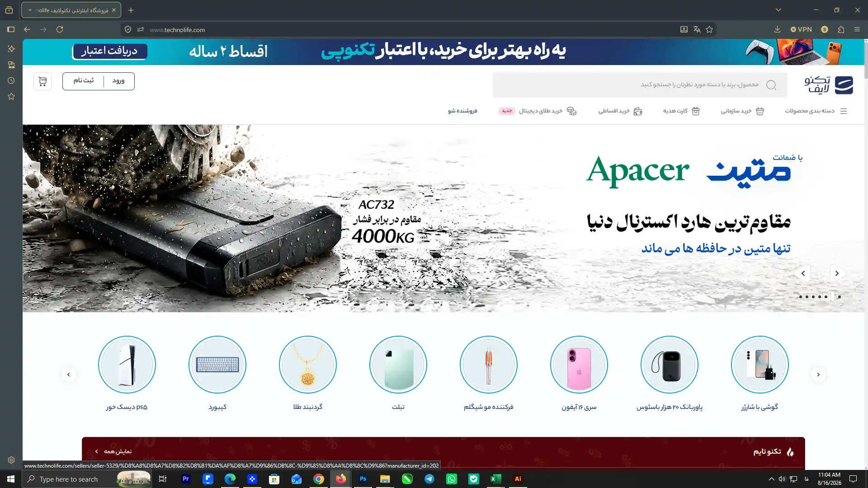Open فروشنده شو menu item
The height and width of the screenshot is (488, 868).
(462, 111)
